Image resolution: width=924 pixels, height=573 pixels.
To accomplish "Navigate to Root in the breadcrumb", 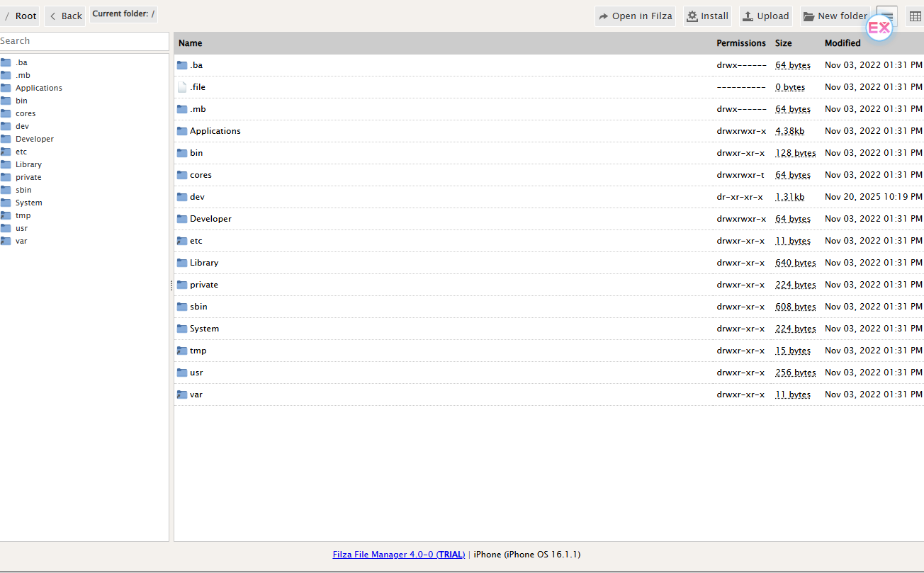I will (x=26, y=16).
